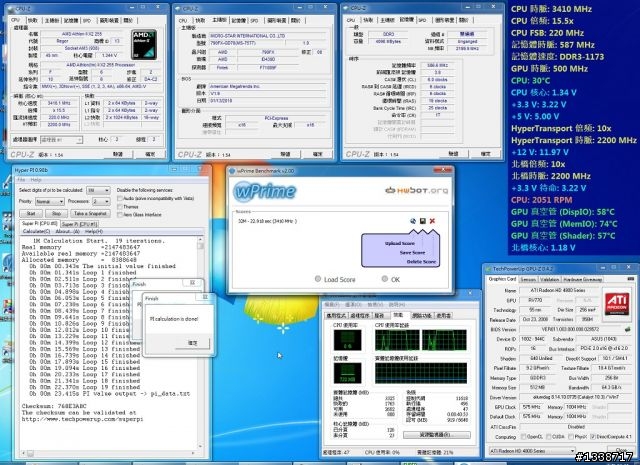This screenshot has width=640, height=465.
Task: Click the validate (驗證) button in mainboard CPU-Z window
Action: pyautogui.click(x=285, y=154)
